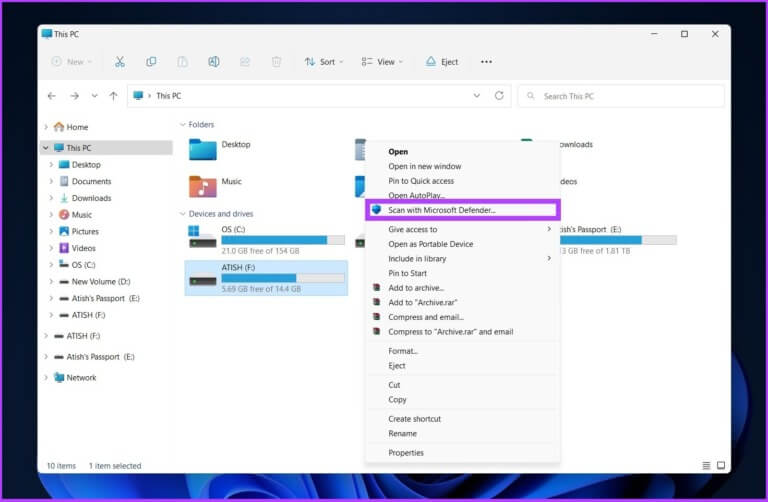Click OS (C:) storage usage bar

[x=283, y=240]
